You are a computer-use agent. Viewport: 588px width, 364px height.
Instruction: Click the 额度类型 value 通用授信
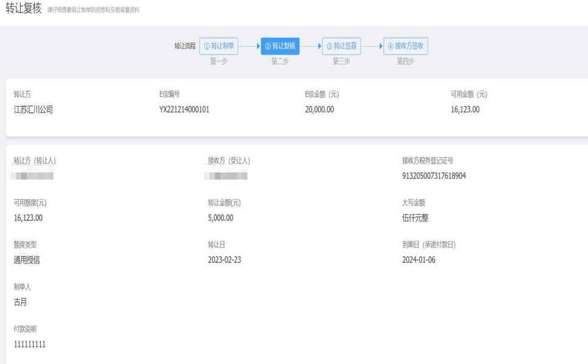pos(27,260)
